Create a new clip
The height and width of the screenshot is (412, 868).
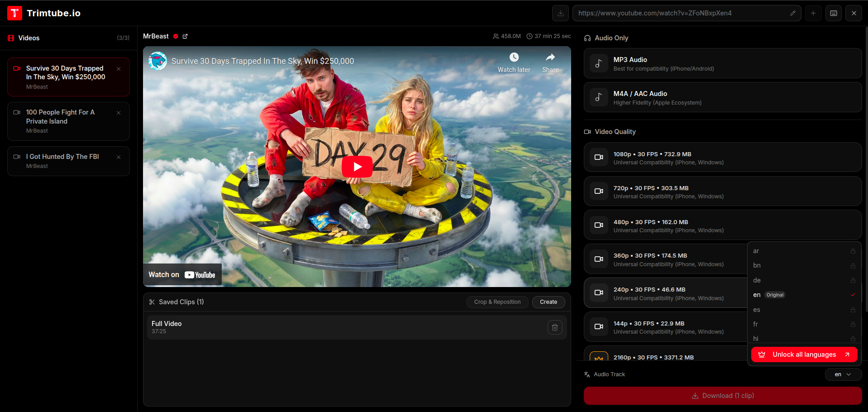pyautogui.click(x=548, y=302)
